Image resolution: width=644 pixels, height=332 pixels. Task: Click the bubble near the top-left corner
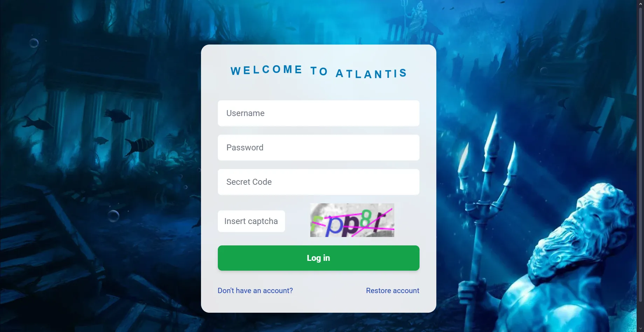[34, 43]
